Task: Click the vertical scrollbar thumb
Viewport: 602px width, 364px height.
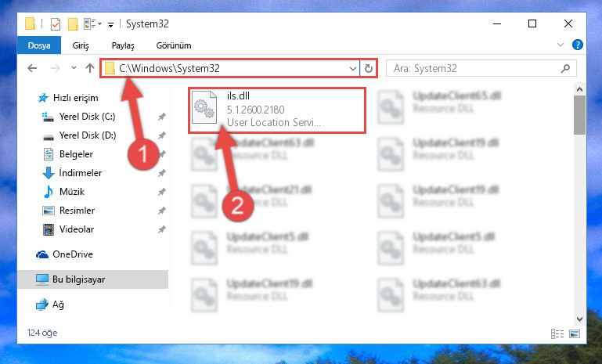Action: point(579,115)
